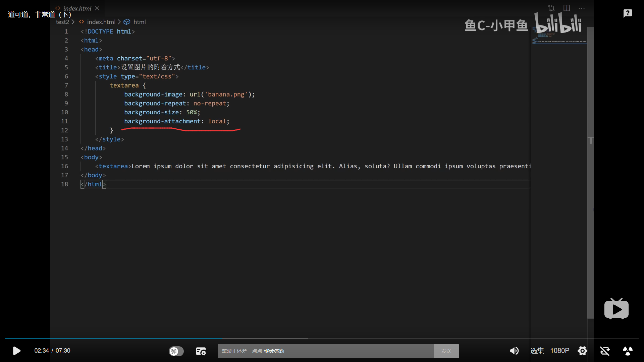The height and width of the screenshot is (362, 644).
Task: Click the test2 breadcrumb folder
Action: pyautogui.click(x=62, y=22)
